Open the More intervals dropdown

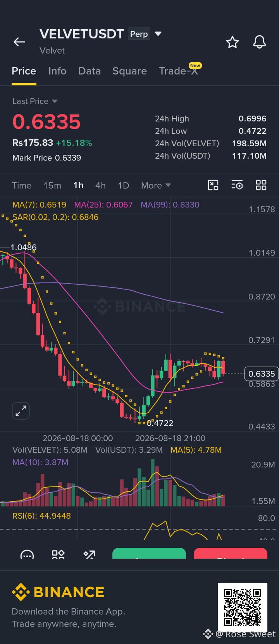tap(156, 185)
